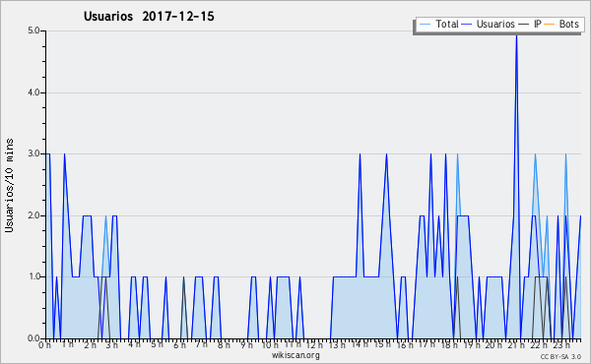The height and width of the screenshot is (364, 591).
Task: Click the 4.0 y-axis value
Action: click(x=33, y=92)
